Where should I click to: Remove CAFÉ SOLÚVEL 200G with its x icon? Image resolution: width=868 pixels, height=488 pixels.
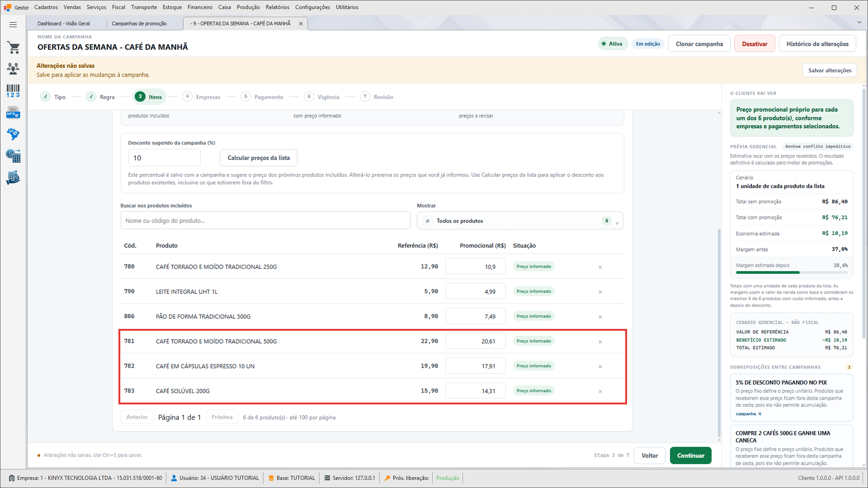[600, 391]
